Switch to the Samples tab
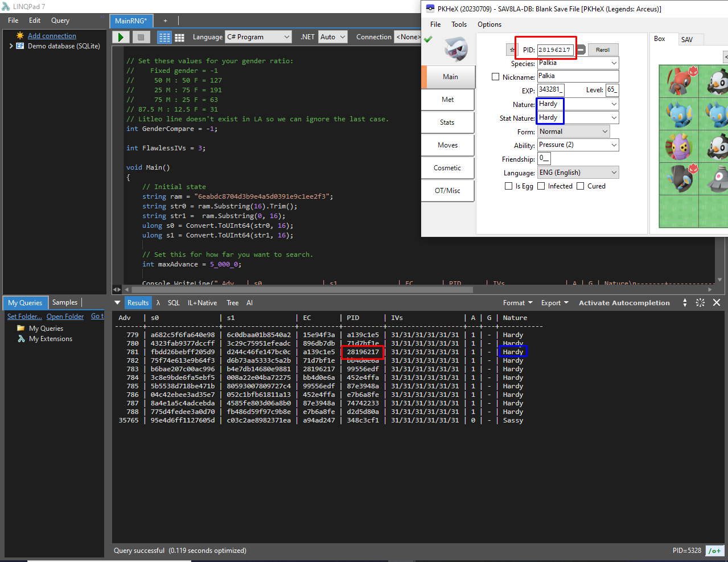728x562 pixels. [65, 302]
